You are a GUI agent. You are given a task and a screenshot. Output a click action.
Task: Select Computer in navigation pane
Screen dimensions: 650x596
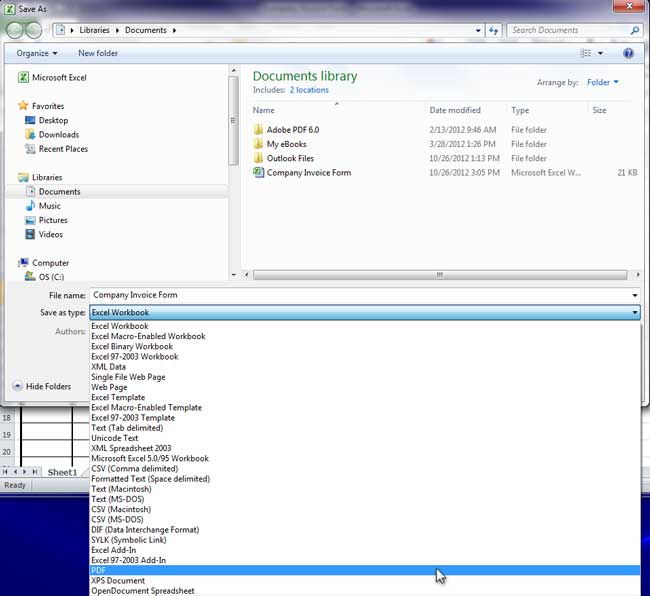[x=44, y=263]
